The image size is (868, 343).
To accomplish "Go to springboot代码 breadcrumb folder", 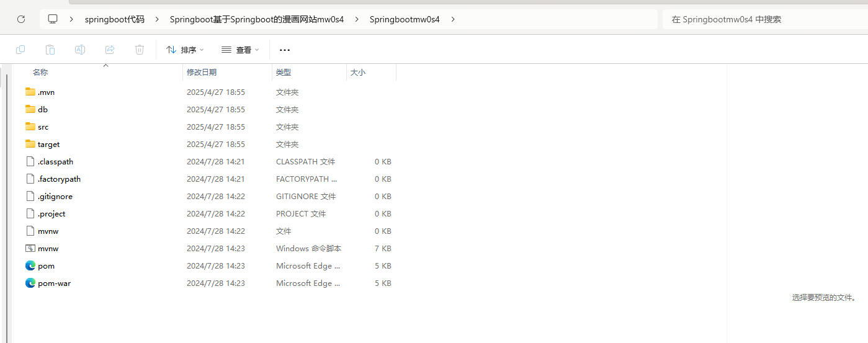I will point(115,19).
